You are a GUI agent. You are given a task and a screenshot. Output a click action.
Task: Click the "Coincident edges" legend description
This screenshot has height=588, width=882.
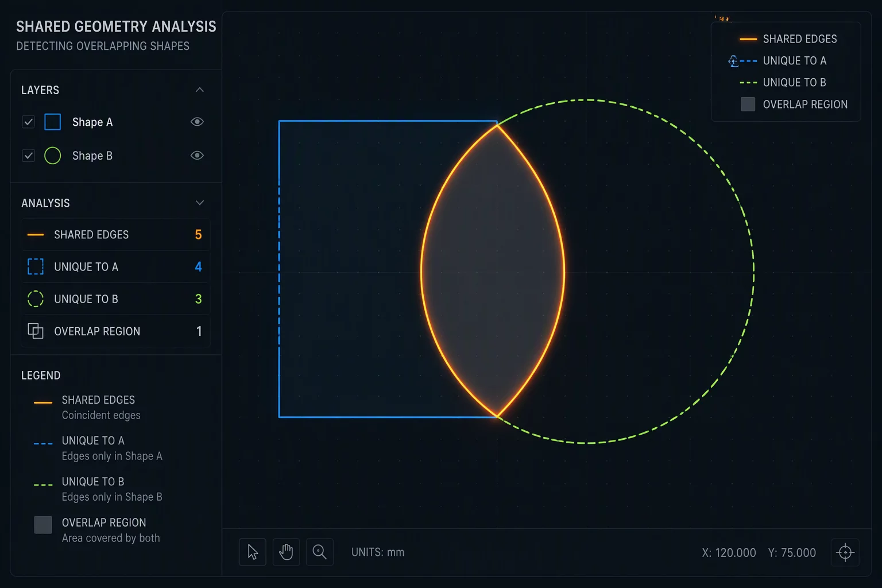(x=101, y=415)
